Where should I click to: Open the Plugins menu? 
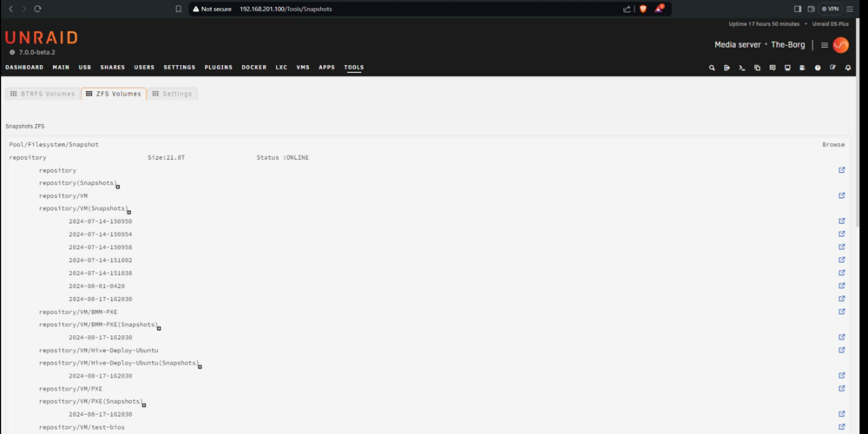coord(218,68)
